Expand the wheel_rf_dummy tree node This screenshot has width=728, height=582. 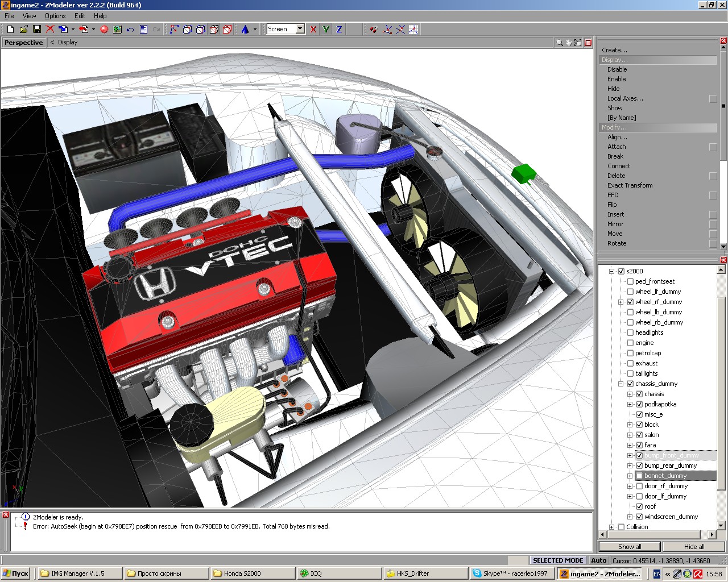pos(621,302)
